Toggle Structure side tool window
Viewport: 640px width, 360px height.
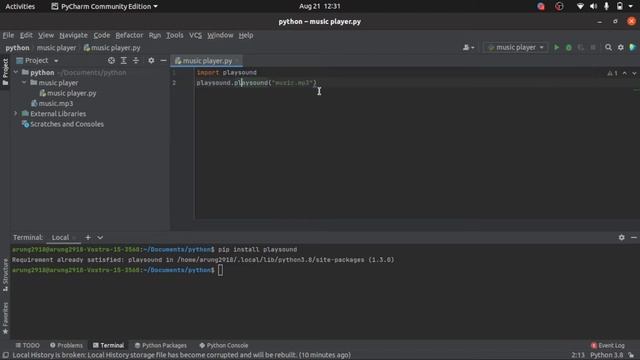[5, 275]
